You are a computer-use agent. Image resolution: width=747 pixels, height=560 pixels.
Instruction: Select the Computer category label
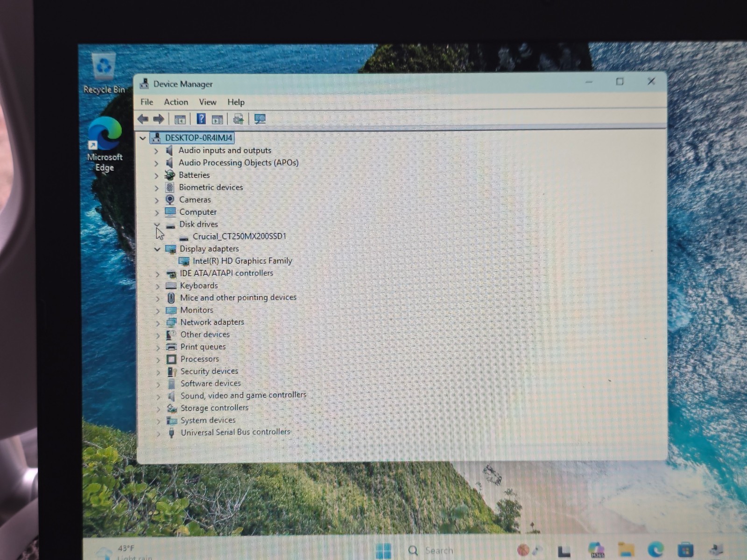198,212
